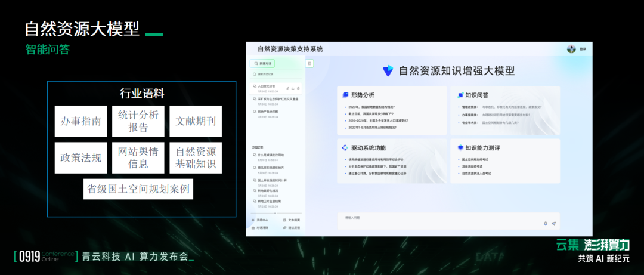Select the question starting with 2023年1-5月
Image resolution: width=644 pixels, height=275 pixels.
373,128
